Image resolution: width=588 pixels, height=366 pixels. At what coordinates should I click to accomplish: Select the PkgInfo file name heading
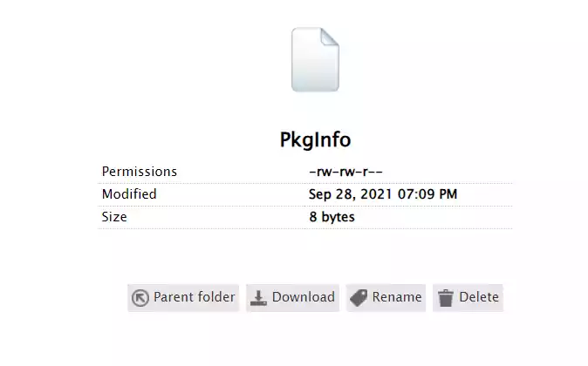[x=314, y=141]
